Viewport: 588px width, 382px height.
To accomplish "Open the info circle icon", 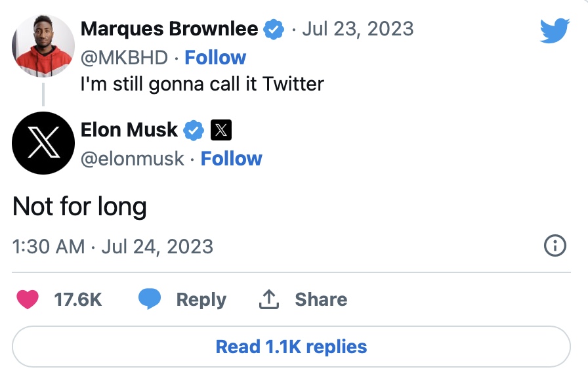I will [x=555, y=246].
